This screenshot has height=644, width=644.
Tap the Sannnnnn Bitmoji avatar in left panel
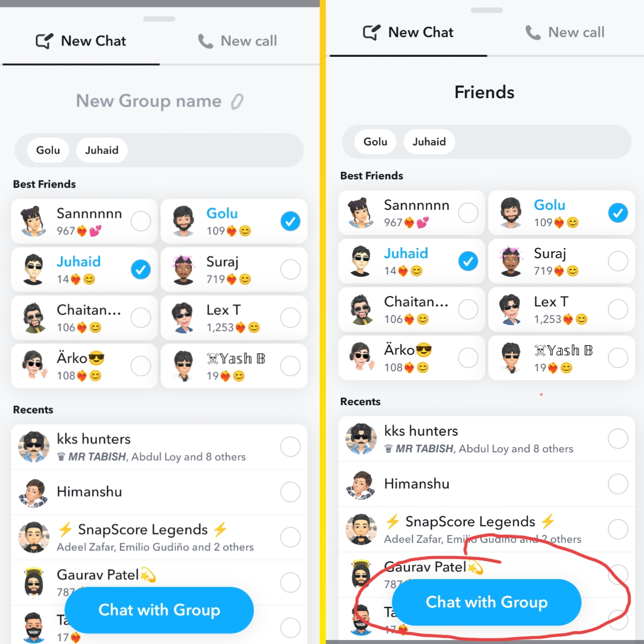pos(33,221)
